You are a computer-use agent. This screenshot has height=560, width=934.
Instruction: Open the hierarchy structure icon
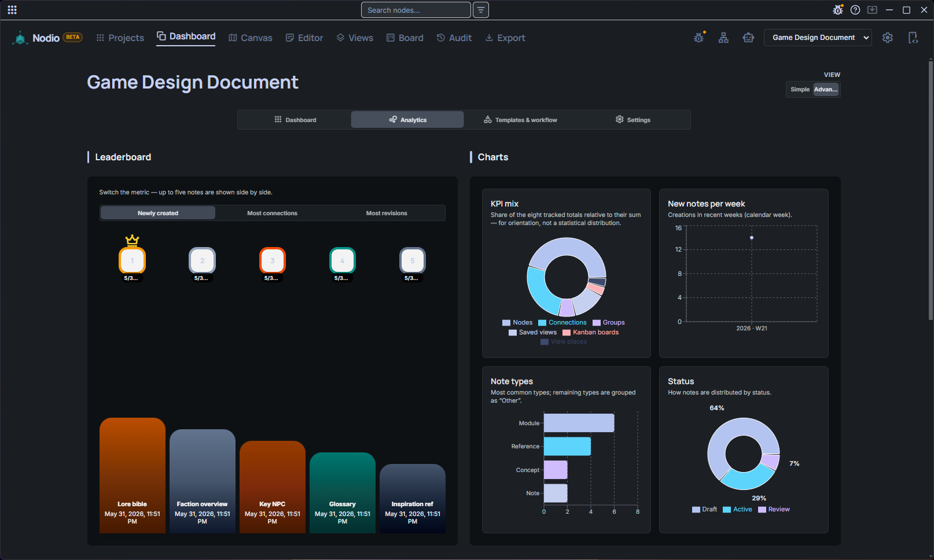point(723,38)
